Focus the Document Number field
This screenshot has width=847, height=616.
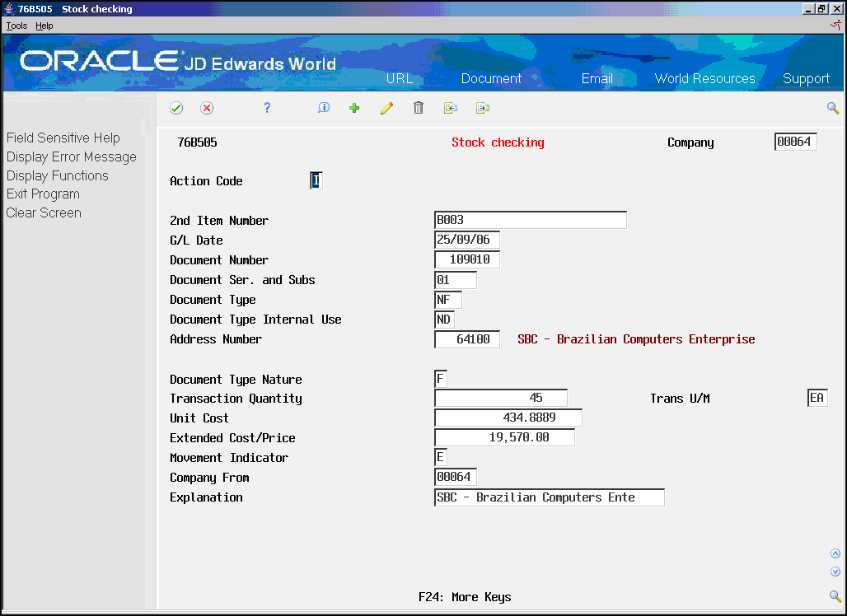pyautogui.click(x=466, y=259)
